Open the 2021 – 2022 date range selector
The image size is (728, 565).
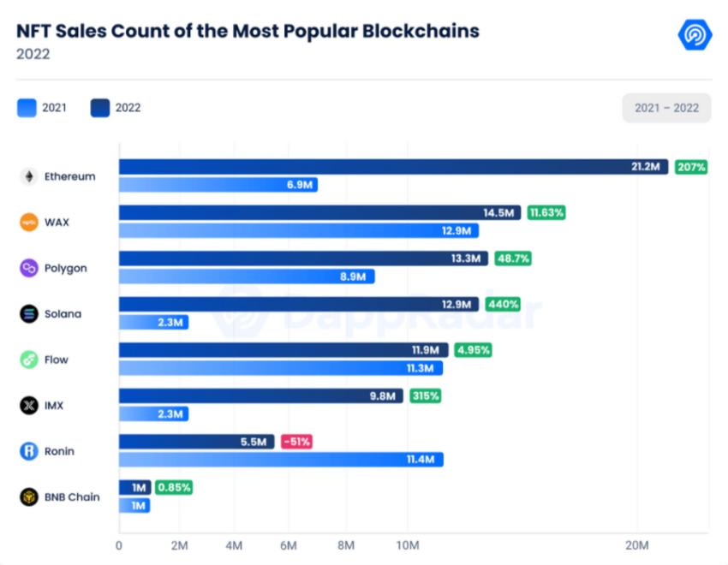666,108
